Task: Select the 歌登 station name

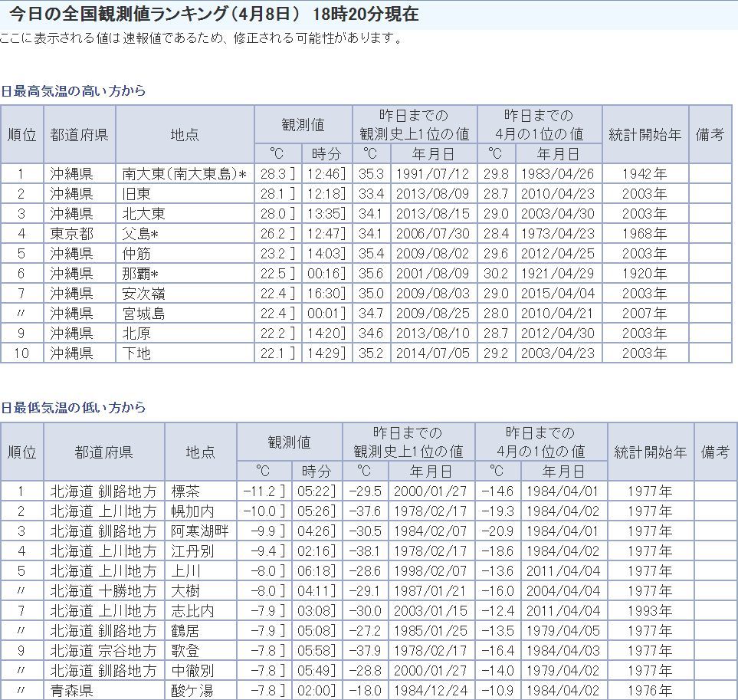Action: point(186,651)
